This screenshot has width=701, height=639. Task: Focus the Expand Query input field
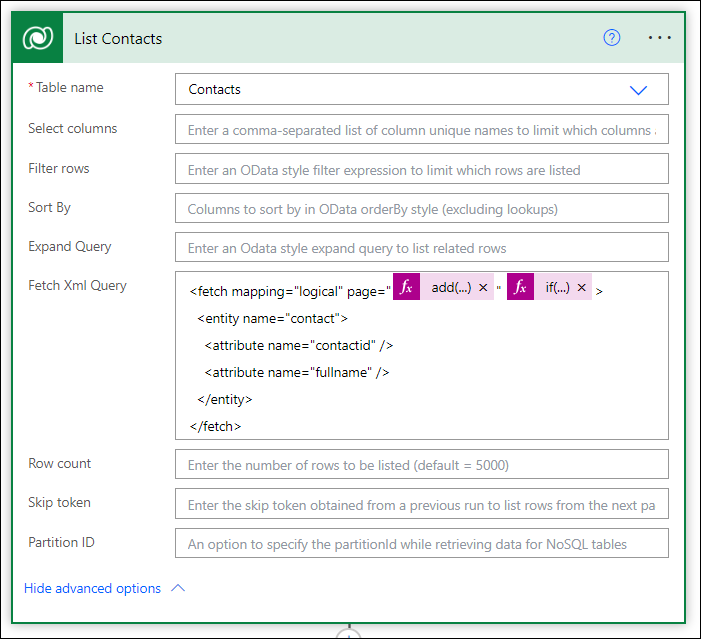(422, 247)
